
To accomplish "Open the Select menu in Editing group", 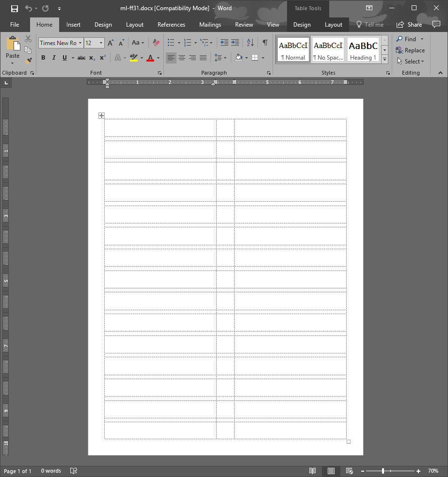I will coord(411,61).
